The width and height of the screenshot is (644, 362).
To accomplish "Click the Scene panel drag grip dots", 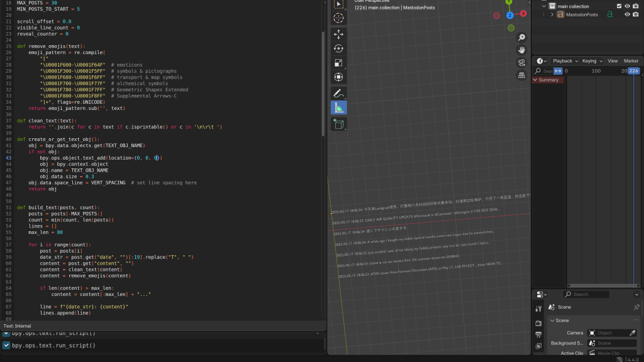I will [x=635, y=321].
